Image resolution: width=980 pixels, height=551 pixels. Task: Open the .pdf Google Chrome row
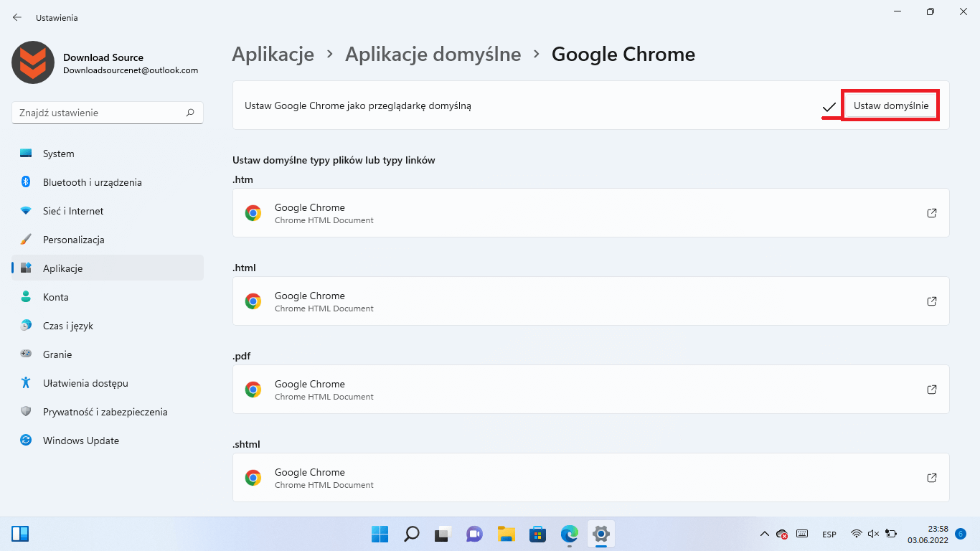[x=591, y=390]
